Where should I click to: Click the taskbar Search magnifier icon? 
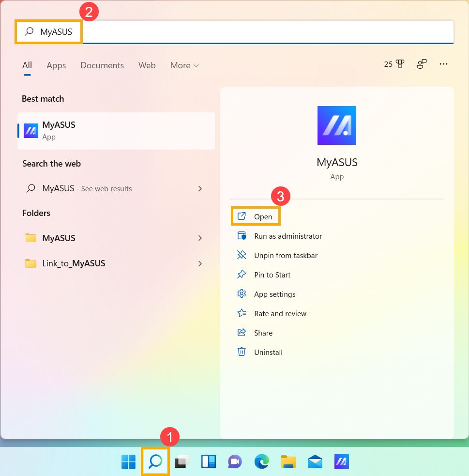pyautogui.click(x=155, y=462)
